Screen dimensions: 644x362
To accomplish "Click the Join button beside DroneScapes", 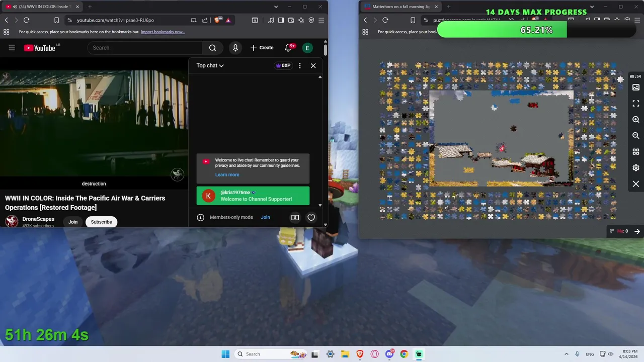I will [x=73, y=222].
